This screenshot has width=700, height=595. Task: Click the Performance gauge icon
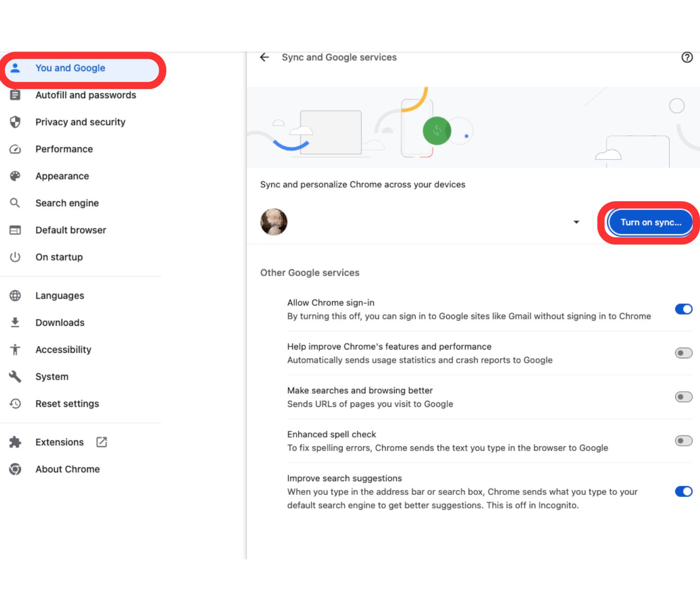pos(16,149)
